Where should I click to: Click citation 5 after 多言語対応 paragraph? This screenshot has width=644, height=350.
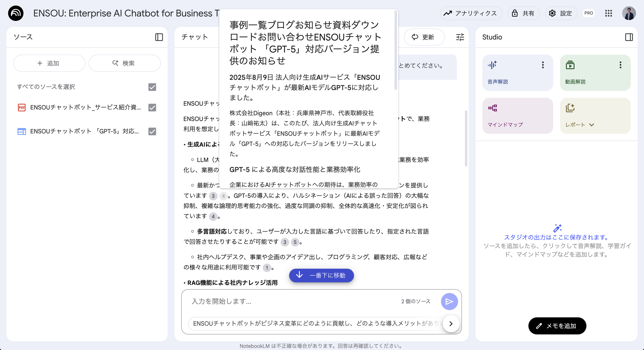(295, 242)
